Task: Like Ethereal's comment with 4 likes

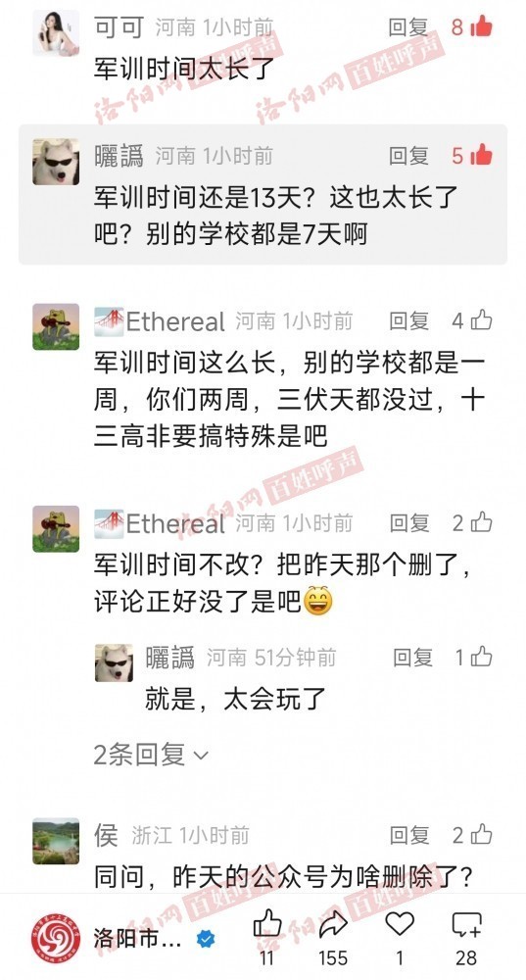Action: pos(482,320)
